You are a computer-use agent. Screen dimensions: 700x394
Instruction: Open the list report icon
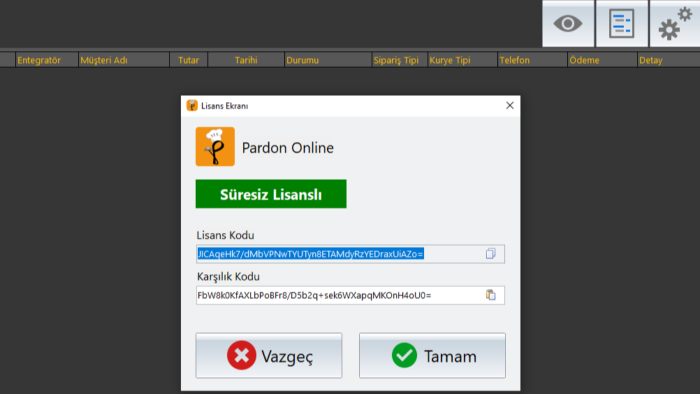pyautogui.click(x=621, y=23)
